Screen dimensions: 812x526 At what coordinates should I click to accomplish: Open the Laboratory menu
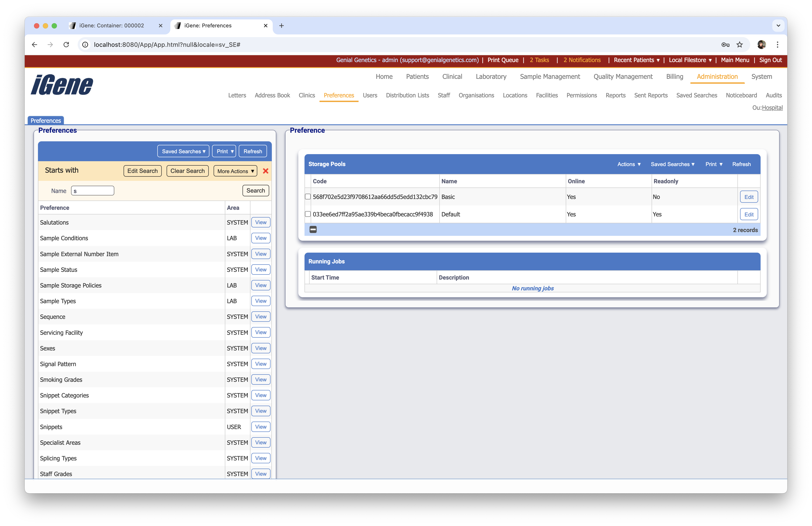[x=491, y=76]
